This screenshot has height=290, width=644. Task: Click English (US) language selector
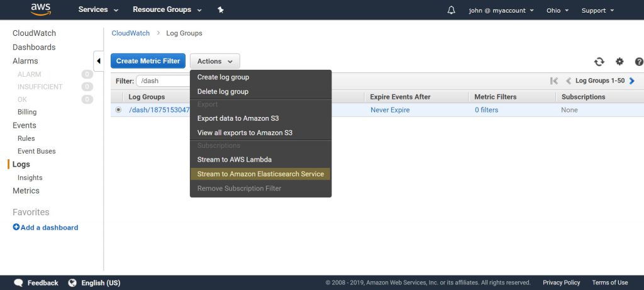tap(101, 283)
